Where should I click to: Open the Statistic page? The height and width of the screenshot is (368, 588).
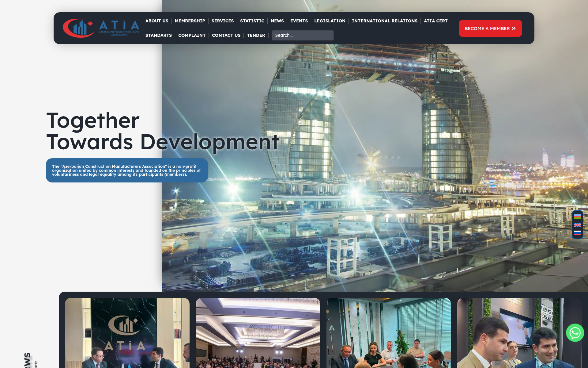252,21
